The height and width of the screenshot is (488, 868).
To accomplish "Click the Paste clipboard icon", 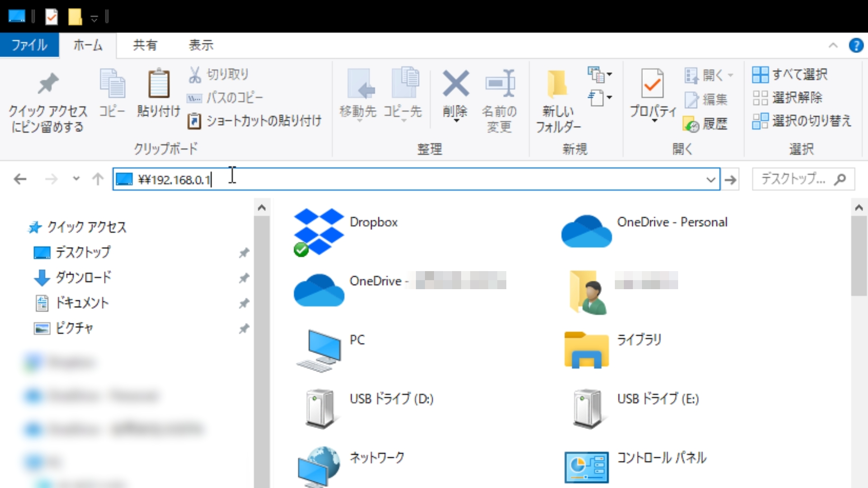I will [x=159, y=84].
